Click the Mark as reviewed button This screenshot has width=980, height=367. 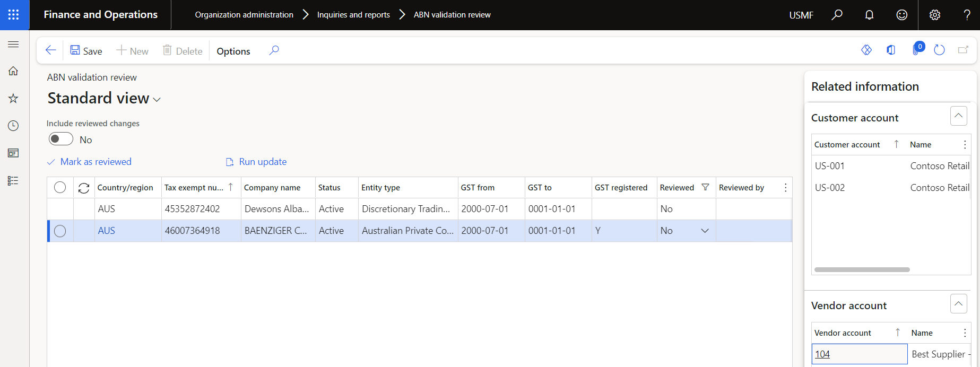pos(90,162)
